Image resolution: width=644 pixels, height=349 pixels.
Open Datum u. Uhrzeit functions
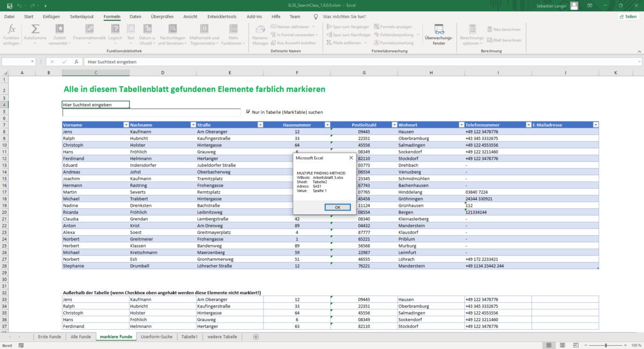pos(148,29)
